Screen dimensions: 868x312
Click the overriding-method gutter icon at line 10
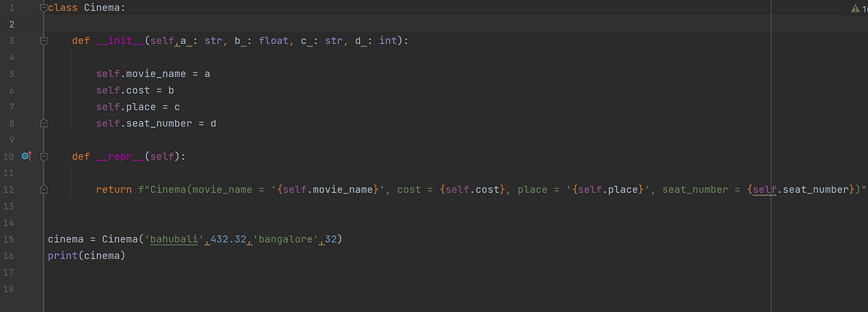point(27,155)
